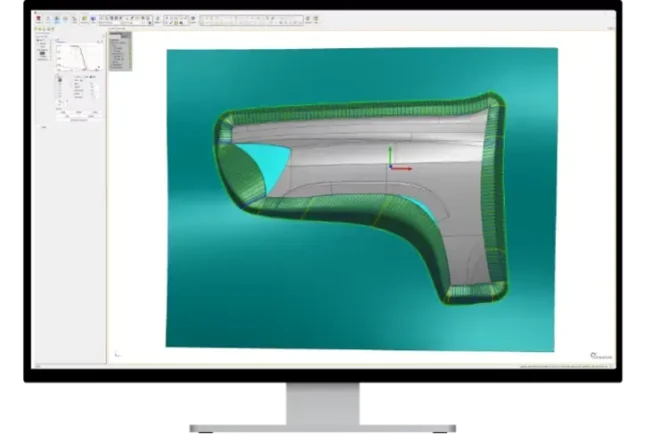Select the yellow-green block toolbar icon

[85, 18]
